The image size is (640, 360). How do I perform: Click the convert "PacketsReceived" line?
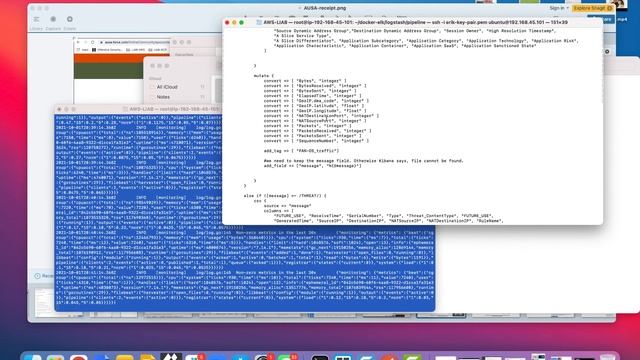pos(318,131)
